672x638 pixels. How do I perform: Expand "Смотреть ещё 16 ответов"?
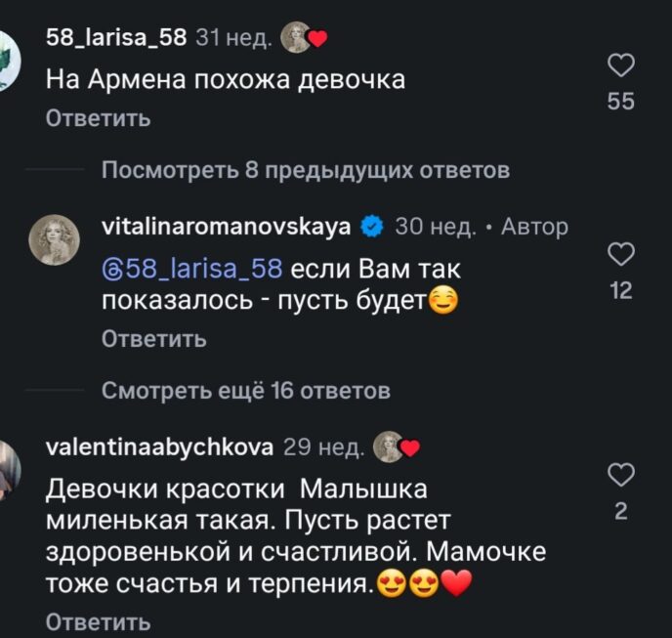point(246,391)
